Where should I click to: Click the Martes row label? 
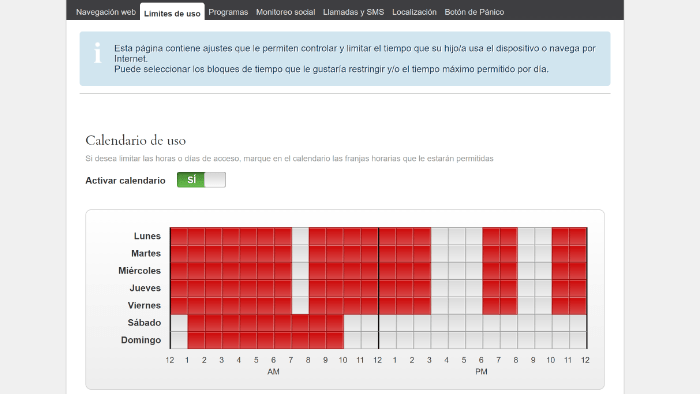[146, 253]
